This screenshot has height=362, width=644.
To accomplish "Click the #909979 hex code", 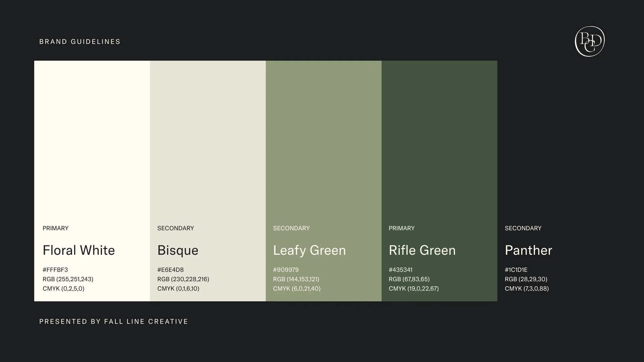I will coord(286,270).
